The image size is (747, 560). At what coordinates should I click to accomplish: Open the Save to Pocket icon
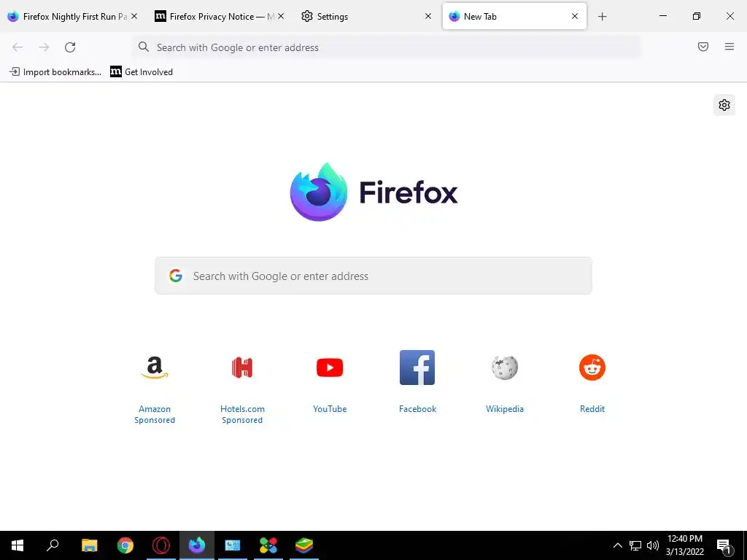pyautogui.click(x=703, y=47)
